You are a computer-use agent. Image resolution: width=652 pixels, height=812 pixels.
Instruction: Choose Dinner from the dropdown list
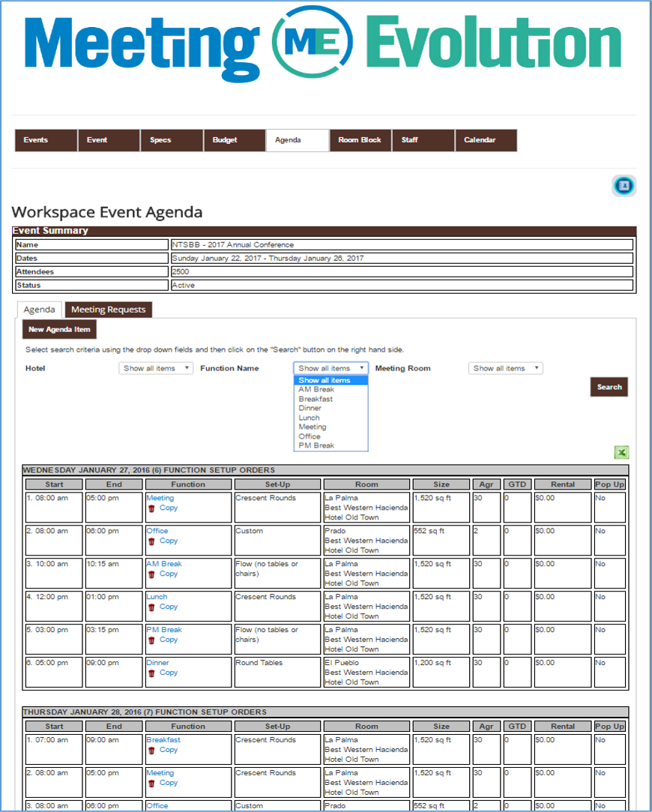[310, 408]
